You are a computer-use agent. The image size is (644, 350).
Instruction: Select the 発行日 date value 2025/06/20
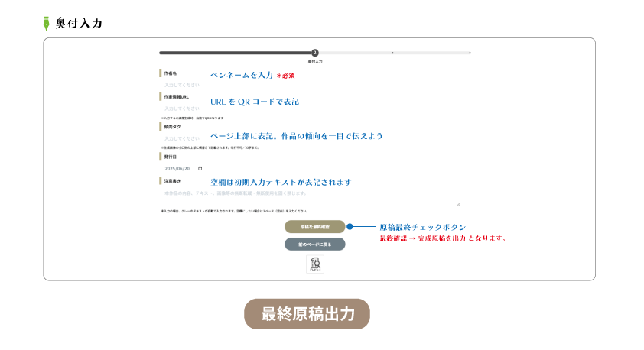point(179,168)
